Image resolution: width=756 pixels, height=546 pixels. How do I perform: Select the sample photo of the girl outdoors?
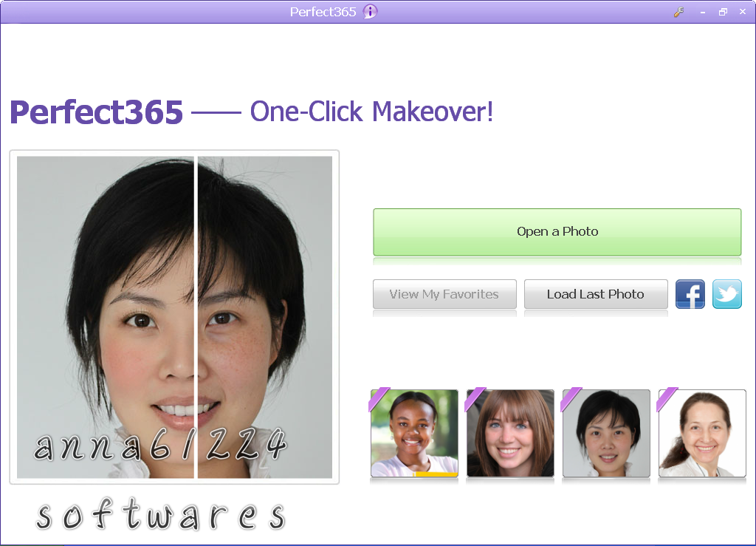414,433
